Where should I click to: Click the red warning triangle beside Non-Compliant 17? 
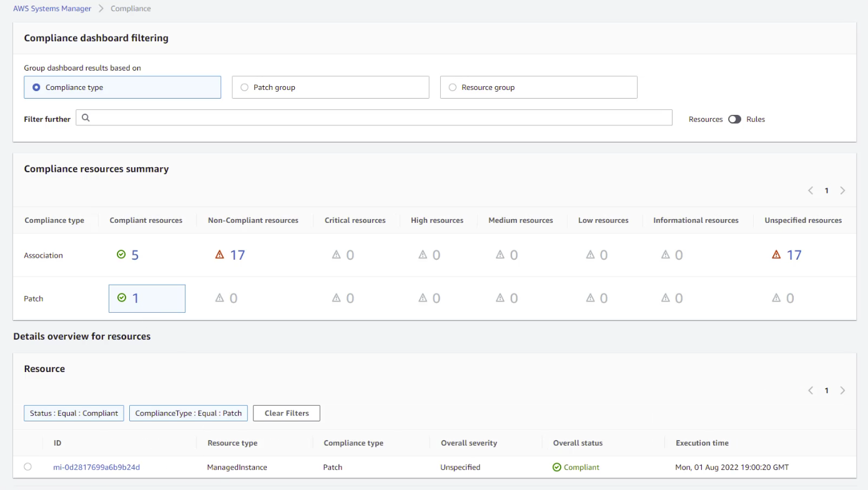pyautogui.click(x=220, y=255)
